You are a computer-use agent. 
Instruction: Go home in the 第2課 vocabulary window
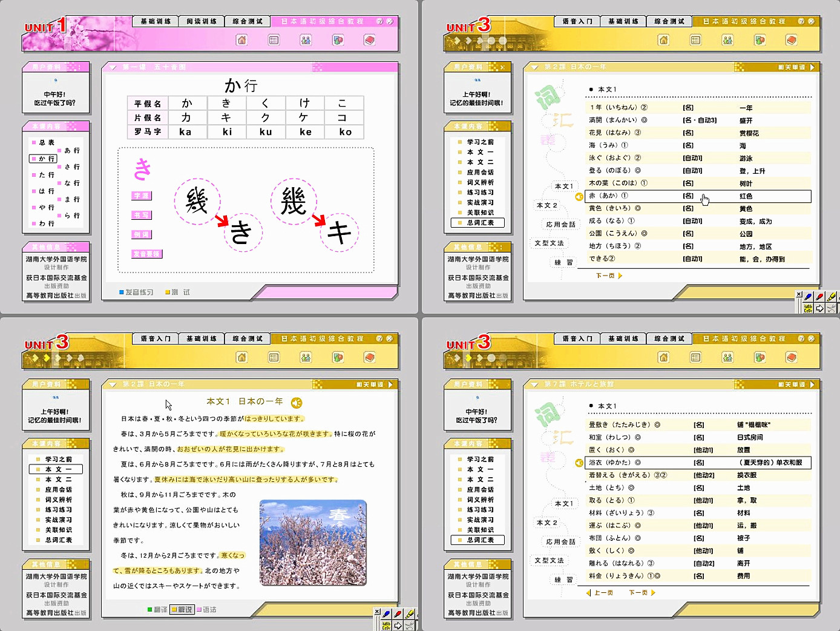(664, 40)
